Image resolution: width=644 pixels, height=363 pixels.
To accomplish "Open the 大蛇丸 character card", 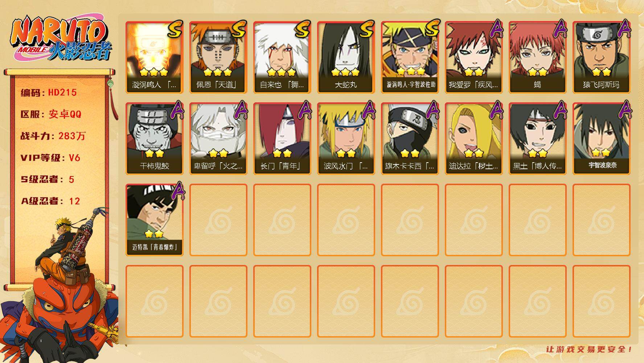I will click(346, 57).
